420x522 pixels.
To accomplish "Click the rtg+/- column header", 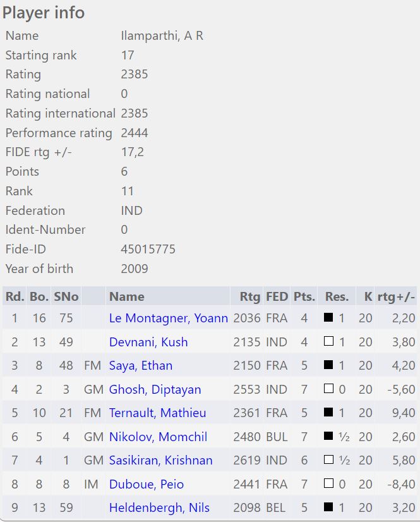I will 396,296.
